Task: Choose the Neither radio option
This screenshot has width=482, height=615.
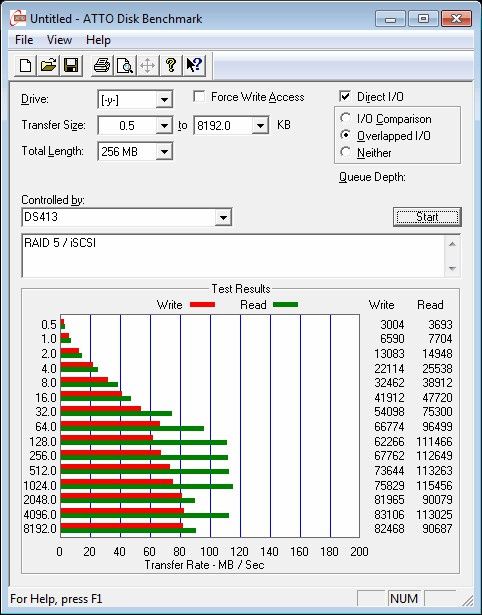Action: pos(346,152)
